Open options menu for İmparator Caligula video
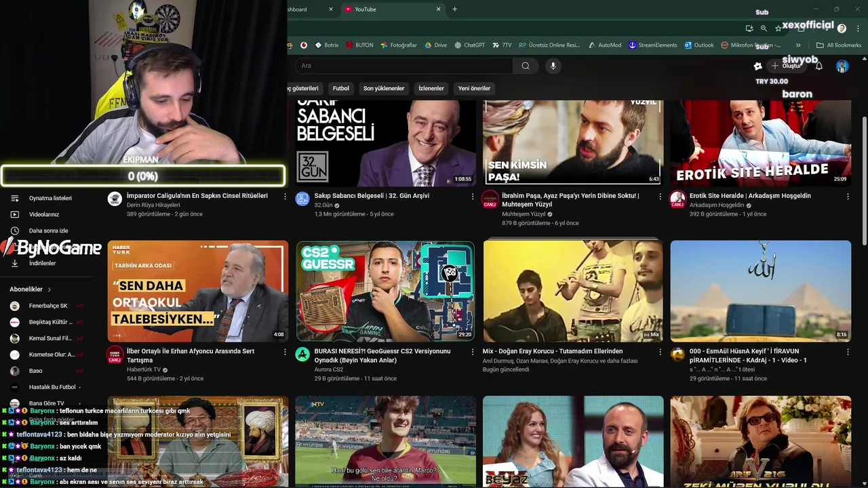The height and width of the screenshot is (488, 868). pyautogui.click(x=285, y=197)
